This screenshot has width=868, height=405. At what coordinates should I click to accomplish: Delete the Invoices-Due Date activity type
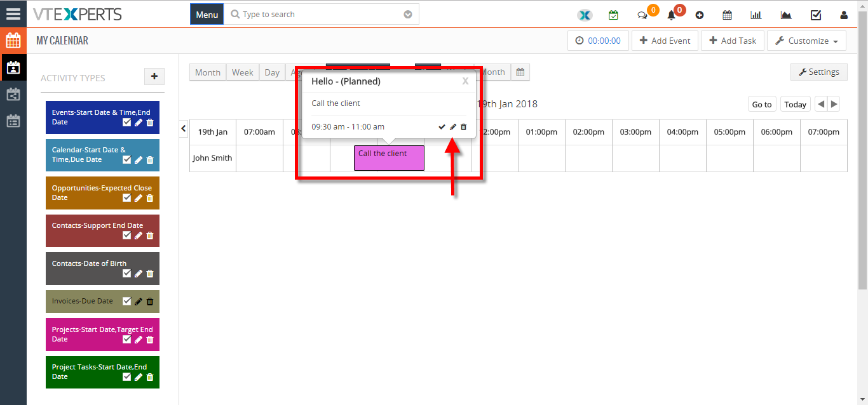tap(150, 302)
